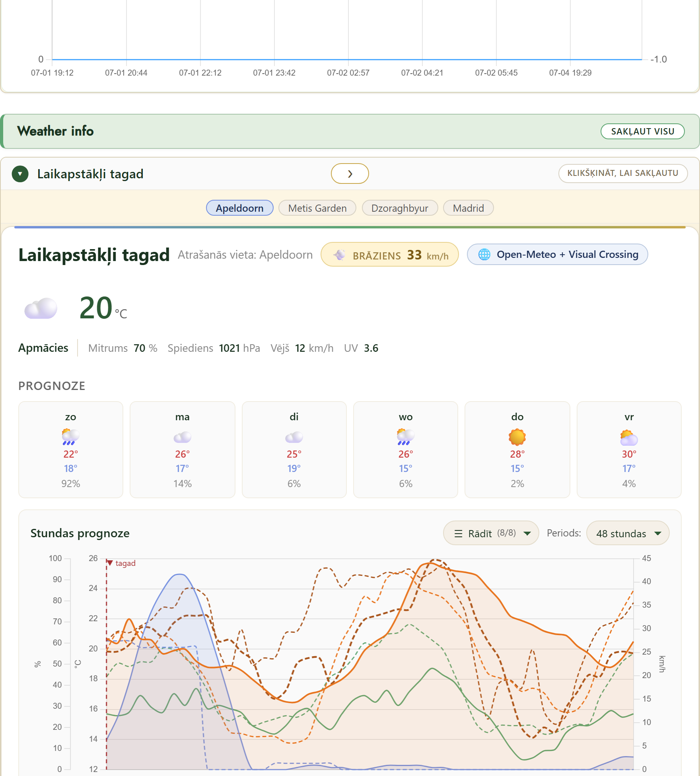This screenshot has height=776, width=700.
Task: Click the rain icon on zo card
Action: coord(70,437)
